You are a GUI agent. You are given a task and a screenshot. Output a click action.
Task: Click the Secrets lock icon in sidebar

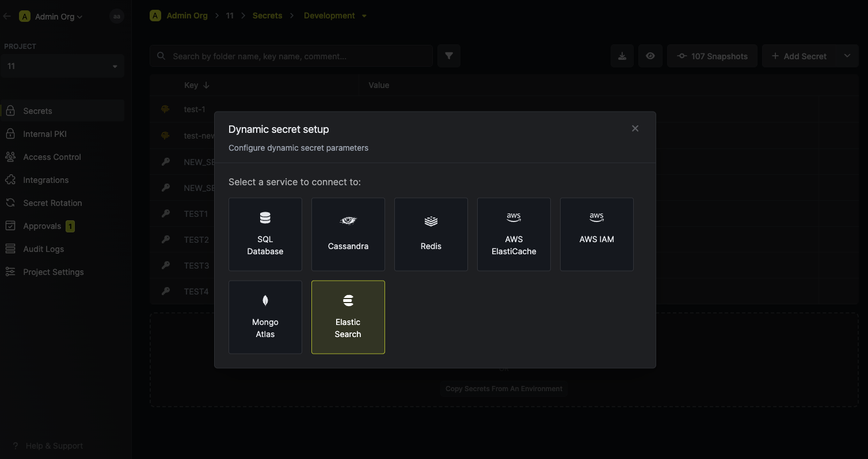point(10,110)
